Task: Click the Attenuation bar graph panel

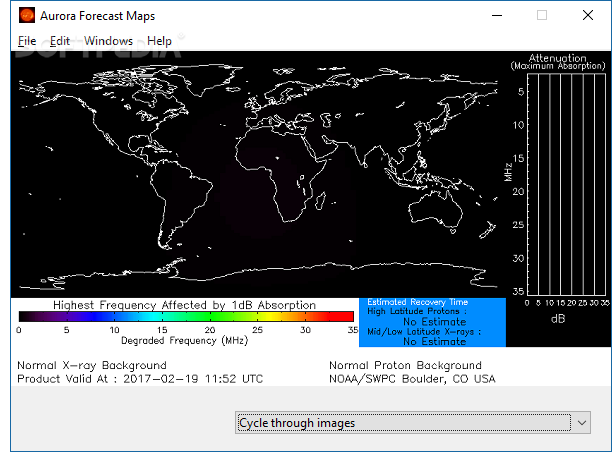Action: point(566,184)
